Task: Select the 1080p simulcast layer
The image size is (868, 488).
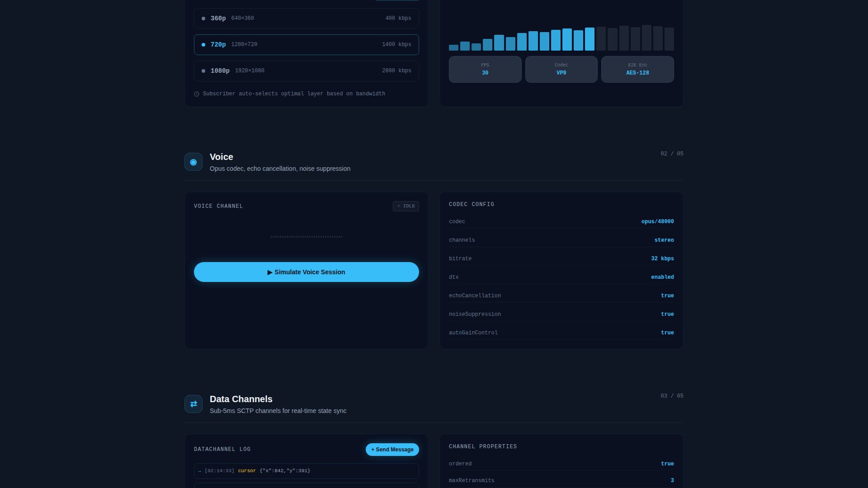Action: pos(307,71)
